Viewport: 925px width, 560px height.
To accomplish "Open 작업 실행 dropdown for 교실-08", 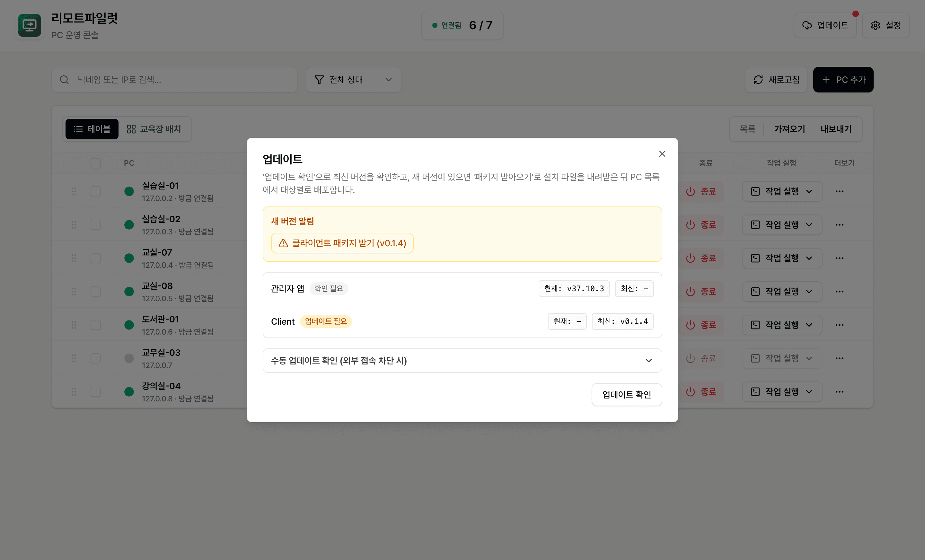I will (782, 292).
